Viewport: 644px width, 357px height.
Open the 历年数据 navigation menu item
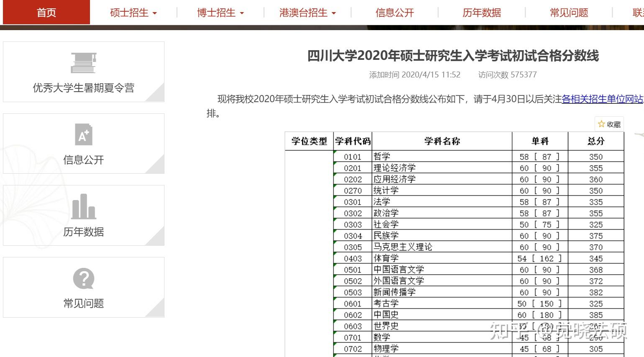pyautogui.click(x=482, y=13)
